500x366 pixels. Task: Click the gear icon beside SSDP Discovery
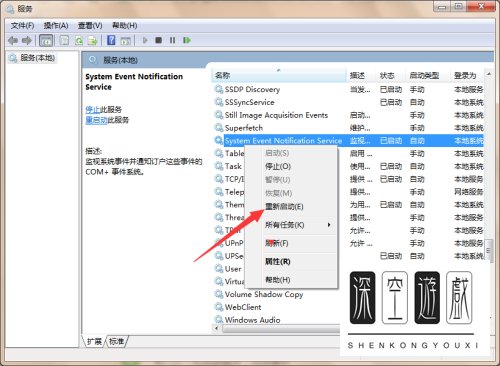tap(219, 89)
